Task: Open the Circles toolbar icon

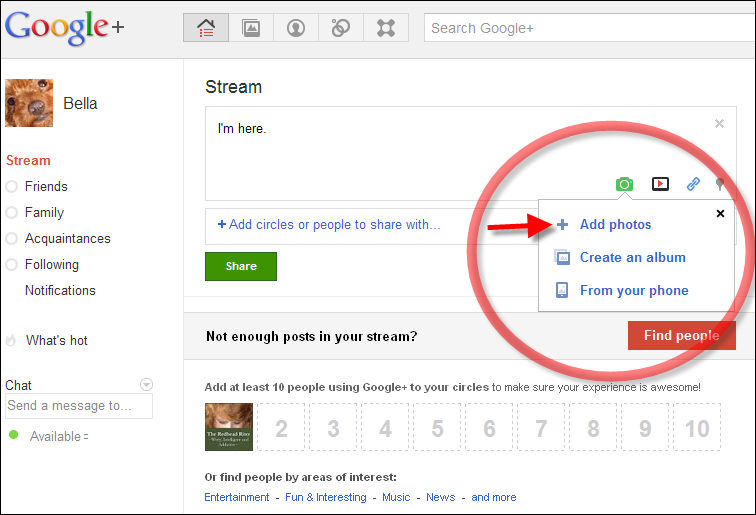Action: 340,28
